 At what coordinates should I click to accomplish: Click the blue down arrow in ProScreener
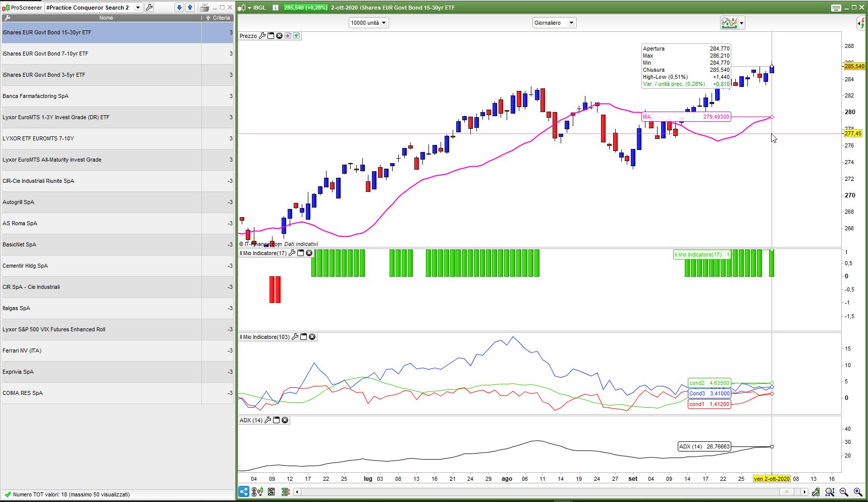(x=179, y=8)
